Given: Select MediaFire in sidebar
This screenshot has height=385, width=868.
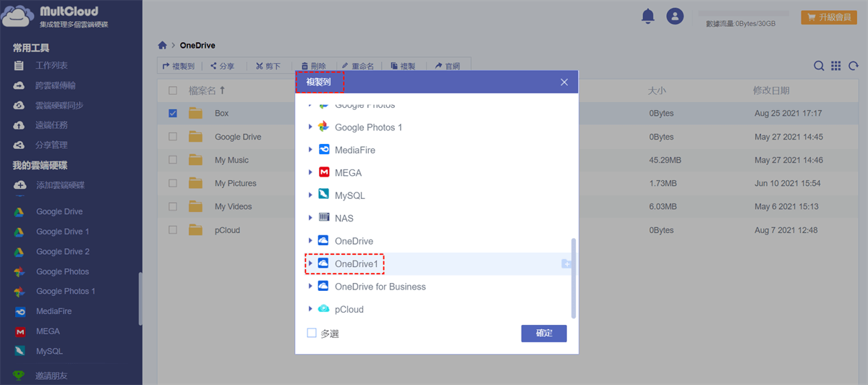Looking at the screenshot, I should point(54,311).
